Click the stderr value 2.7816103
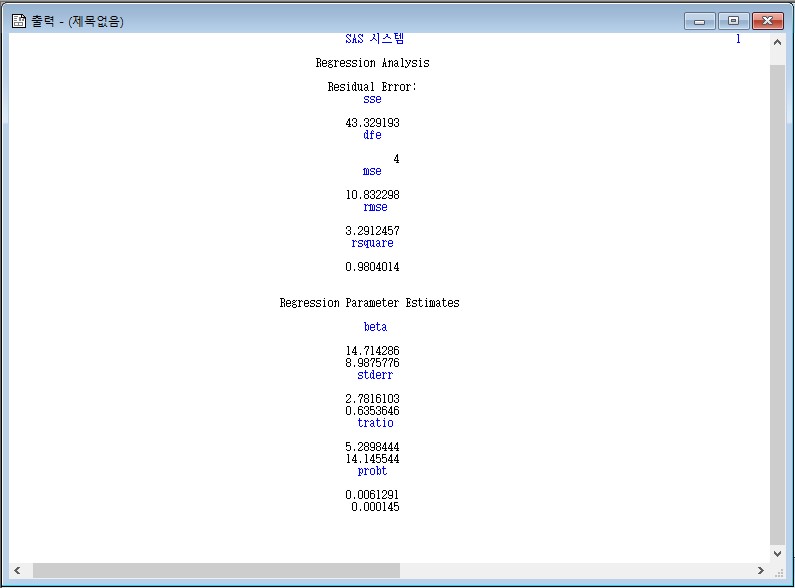Screen dimensions: 795x588 (372, 399)
